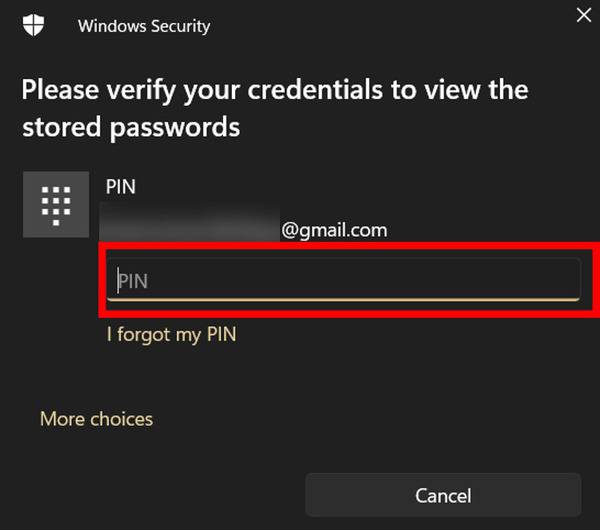This screenshot has width=600, height=530.
Task: Click the 'Windows Security' title text
Action: [x=144, y=26]
